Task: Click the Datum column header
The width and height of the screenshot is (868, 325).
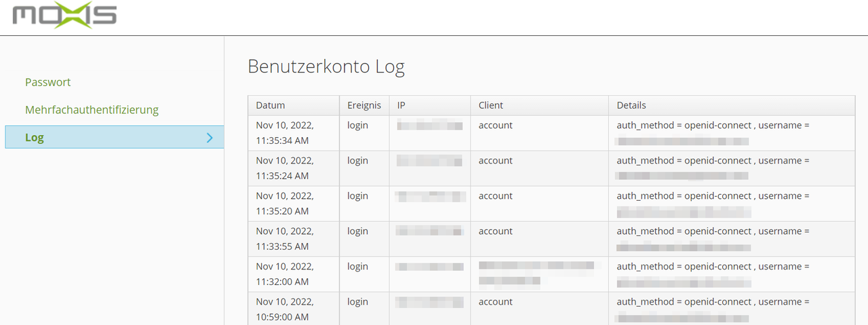Action: click(270, 105)
